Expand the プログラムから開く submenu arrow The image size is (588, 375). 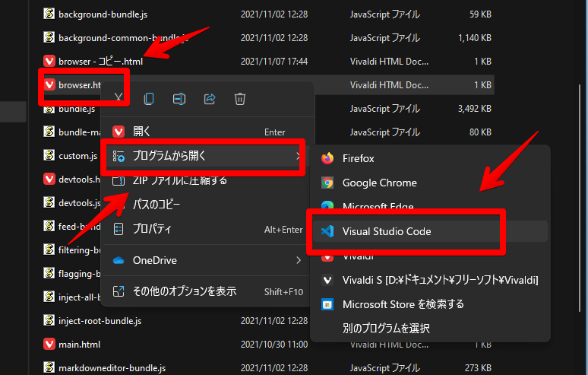(x=298, y=156)
